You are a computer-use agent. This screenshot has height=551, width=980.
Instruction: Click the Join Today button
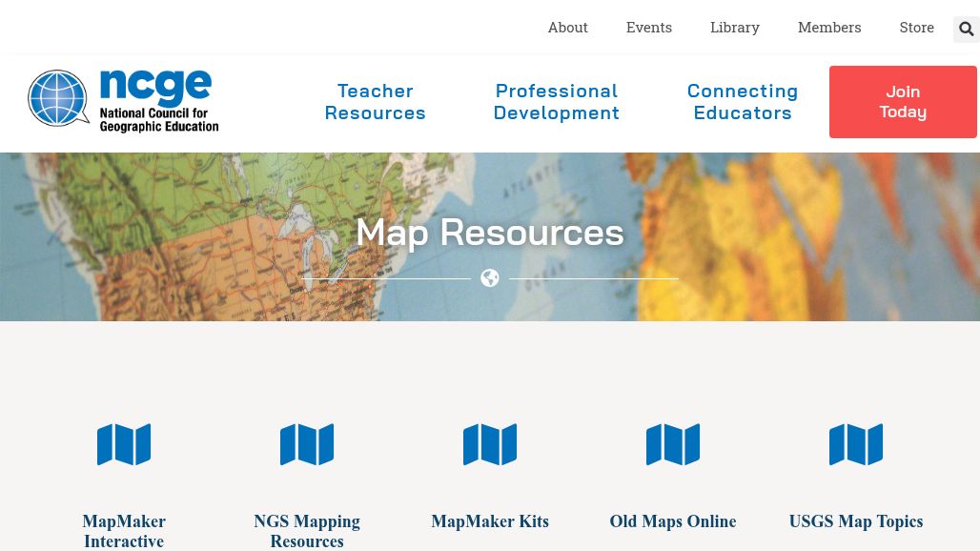903,102
